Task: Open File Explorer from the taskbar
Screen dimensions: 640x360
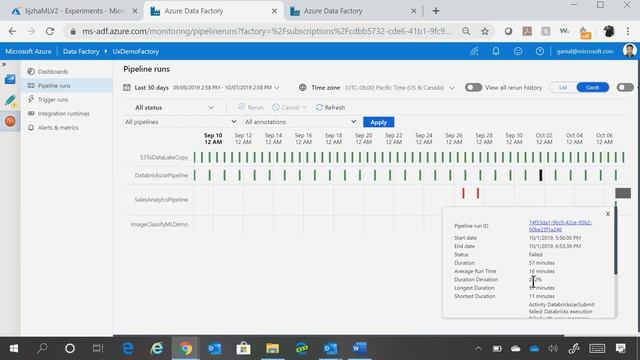Action: point(272,348)
